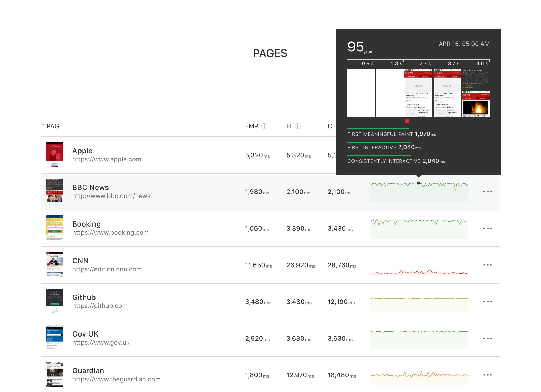Click the 95/100 score in tooltip
541x392 pixels.
tap(360, 47)
